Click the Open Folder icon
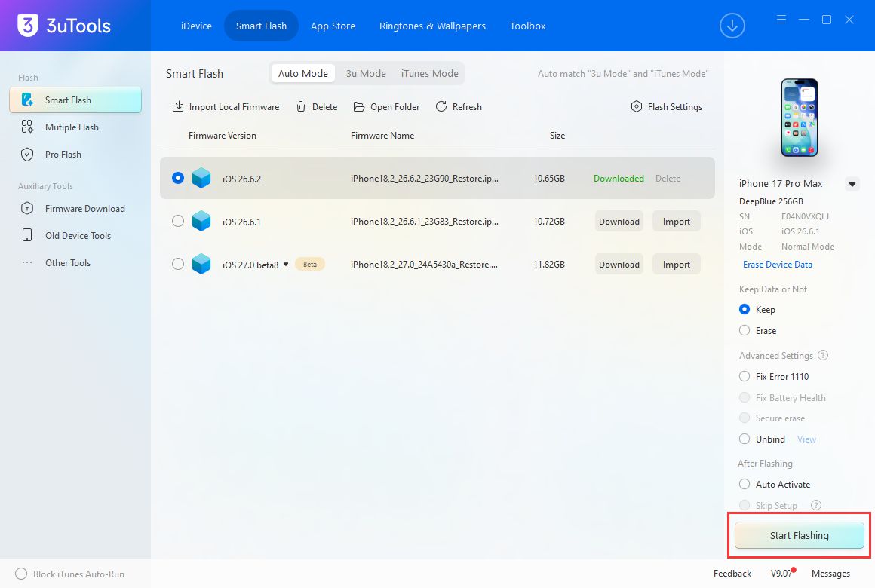Viewport: 875px width, 588px height. (x=359, y=106)
